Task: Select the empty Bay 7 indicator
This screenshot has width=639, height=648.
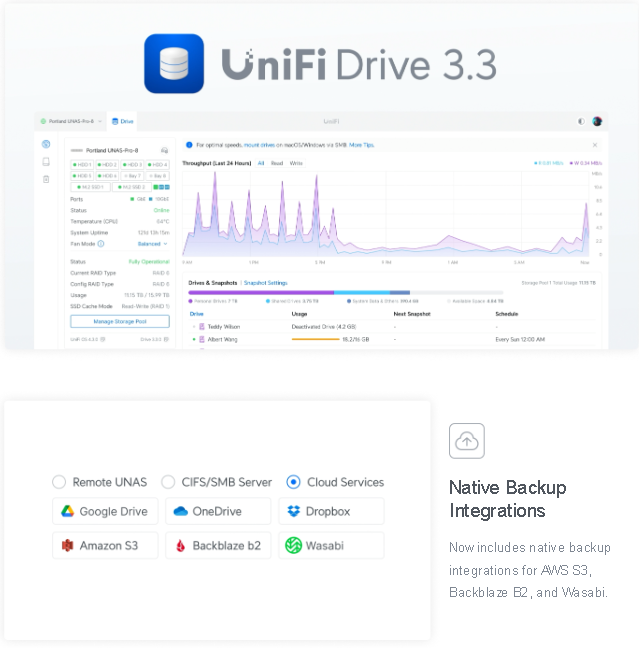Action: click(132, 176)
